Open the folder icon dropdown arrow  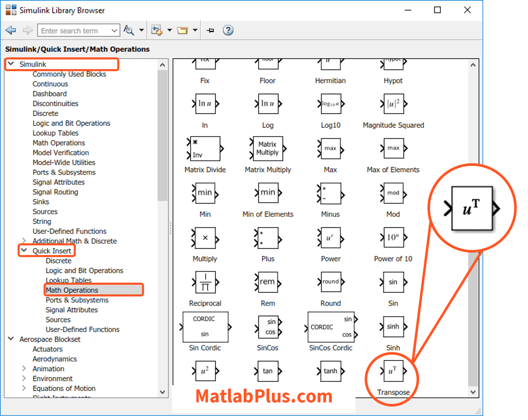[x=195, y=30]
